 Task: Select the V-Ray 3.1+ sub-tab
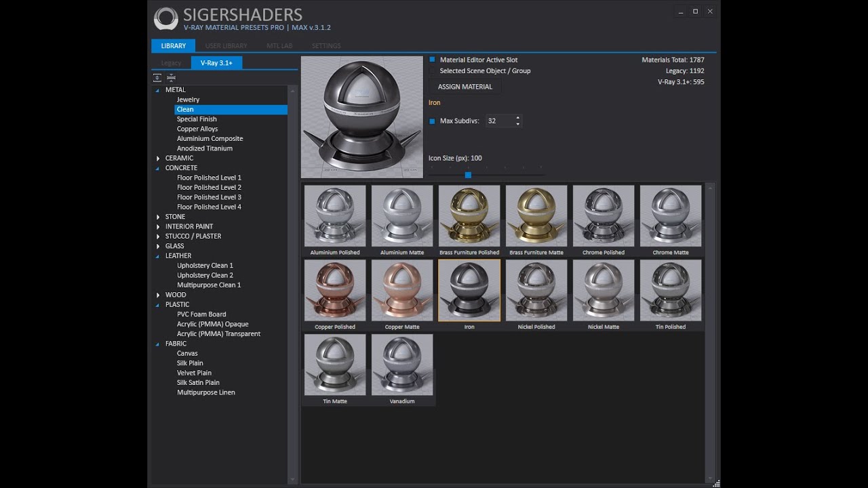coord(216,63)
